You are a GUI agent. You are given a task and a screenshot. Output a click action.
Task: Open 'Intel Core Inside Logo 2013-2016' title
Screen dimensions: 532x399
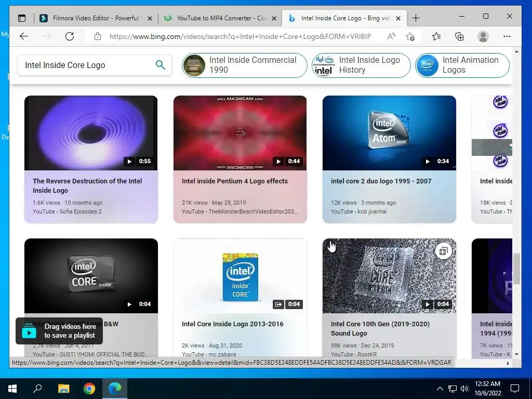click(x=232, y=324)
